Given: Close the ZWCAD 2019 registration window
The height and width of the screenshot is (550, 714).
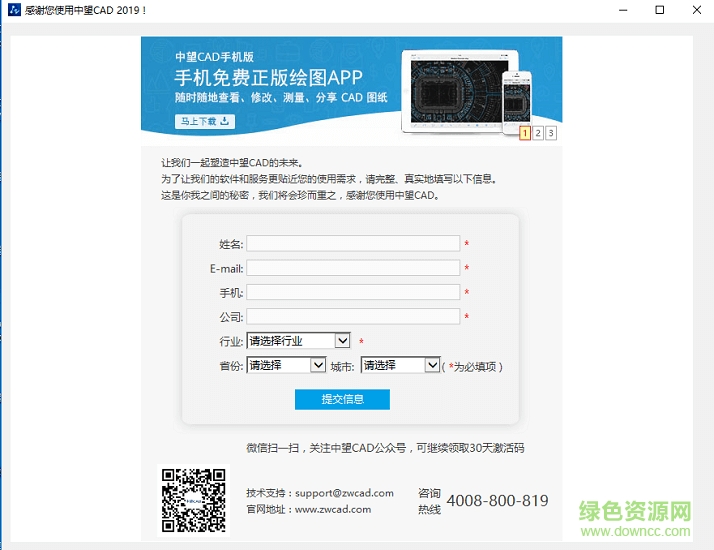Looking at the screenshot, I should click(696, 10).
